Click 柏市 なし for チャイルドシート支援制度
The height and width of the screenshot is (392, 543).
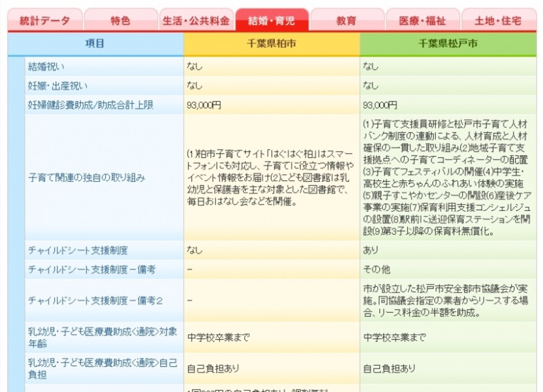coord(195,250)
